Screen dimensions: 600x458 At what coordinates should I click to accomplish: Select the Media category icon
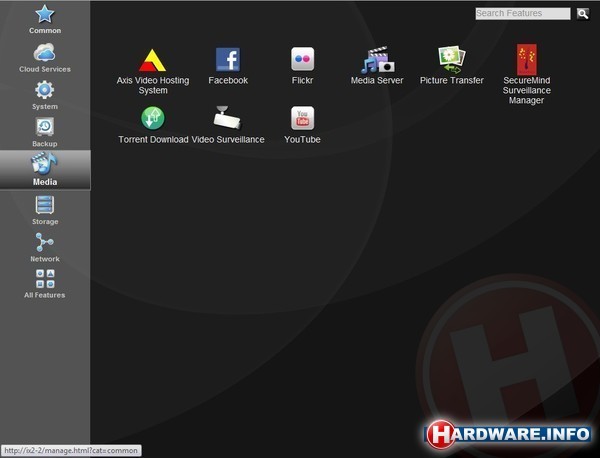44,163
